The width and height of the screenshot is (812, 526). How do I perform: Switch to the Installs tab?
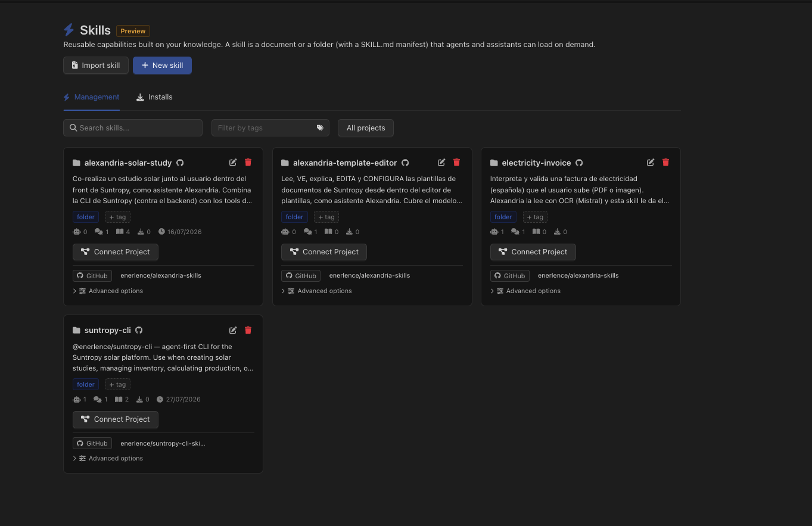coord(154,97)
